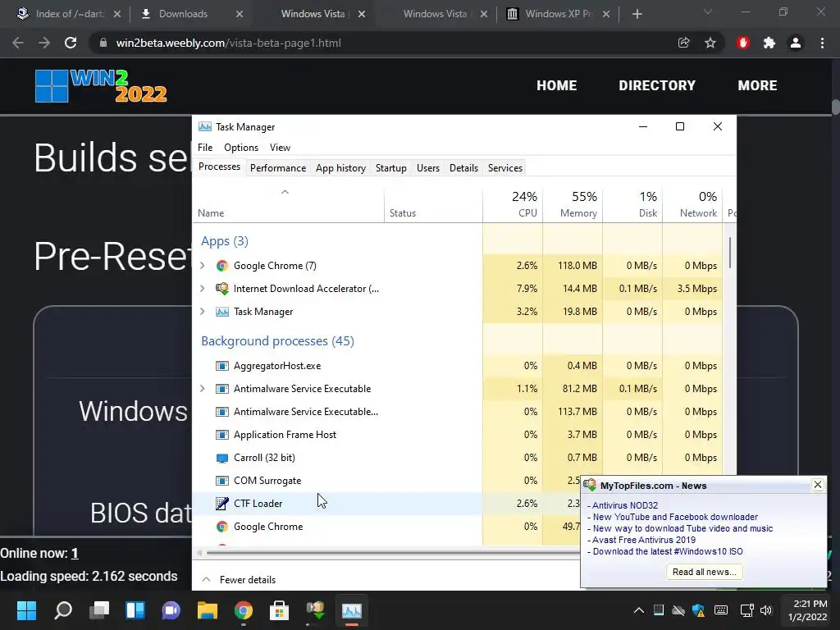Viewport: 840px width, 630px height.
Task: Sort processes by Network column
Action: tap(692, 204)
